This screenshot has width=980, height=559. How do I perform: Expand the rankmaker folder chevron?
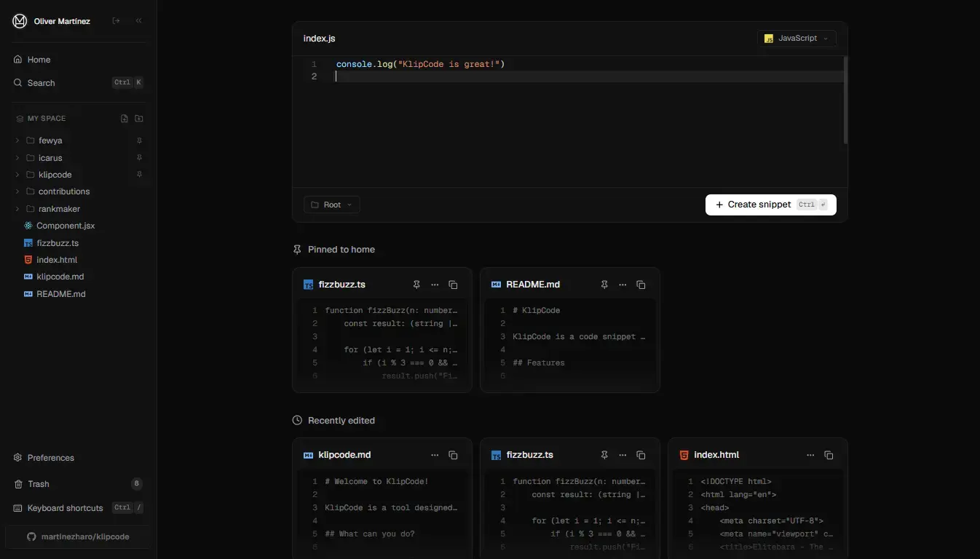17,209
